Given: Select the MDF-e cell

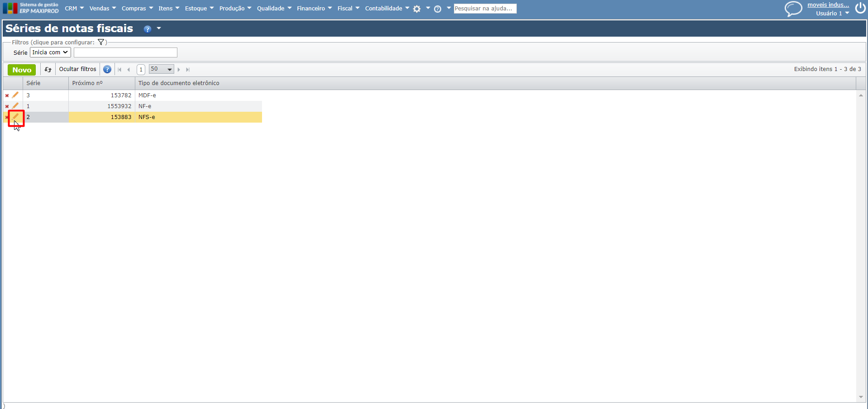Looking at the screenshot, I should [199, 95].
